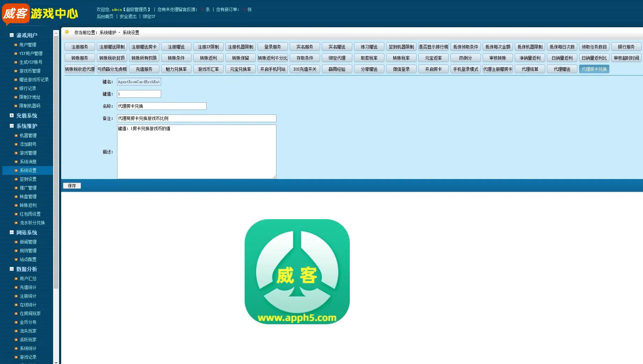Viewport: 643px width, 364px height.
Task: Click the bullet icon next to 机器管理
Action: pyautogui.click(x=16, y=136)
